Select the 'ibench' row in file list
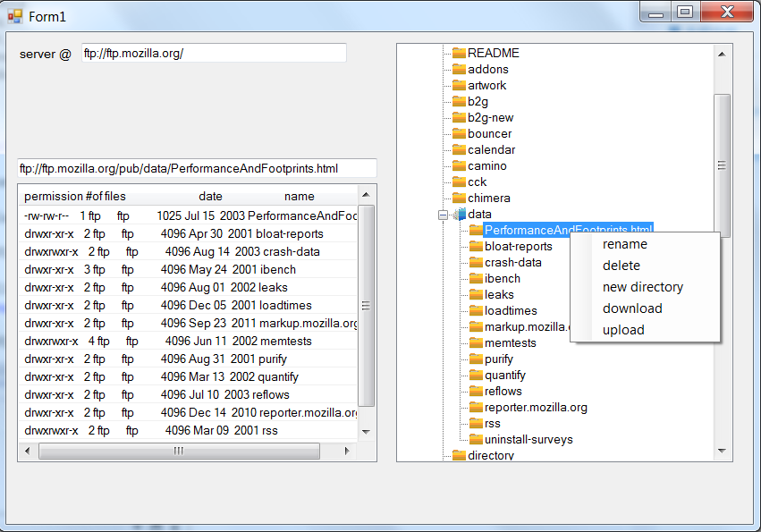The image size is (761, 532). pos(189,269)
